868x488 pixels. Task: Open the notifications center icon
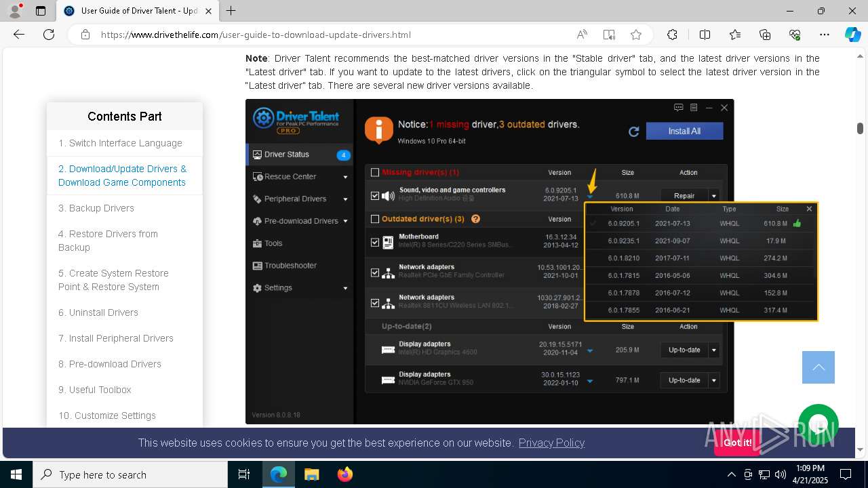(x=846, y=474)
